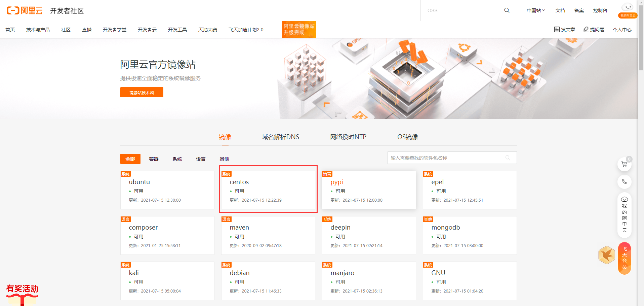Select the 全部 filter
This screenshot has width=644, height=306.
[x=130, y=159]
